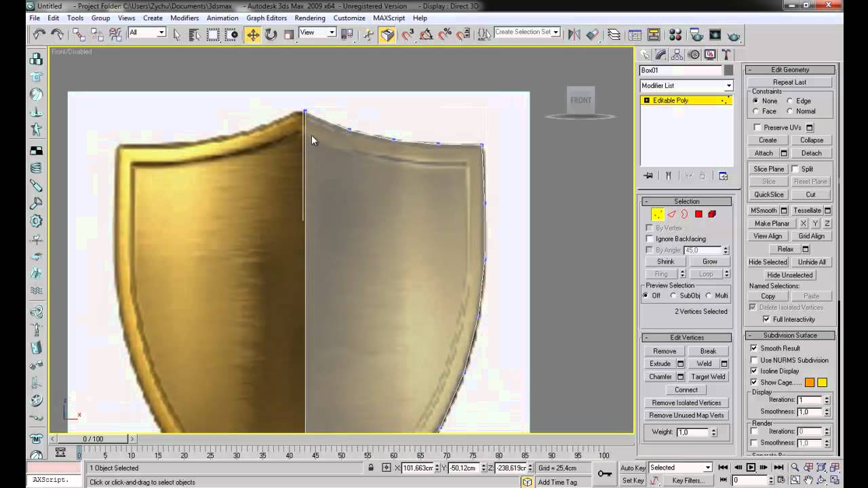868x488 pixels.
Task: Open the selection filter All dropdown
Action: click(x=147, y=33)
